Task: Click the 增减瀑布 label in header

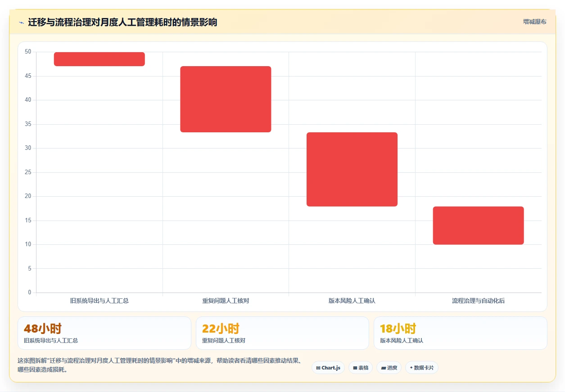Action: (x=534, y=22)
